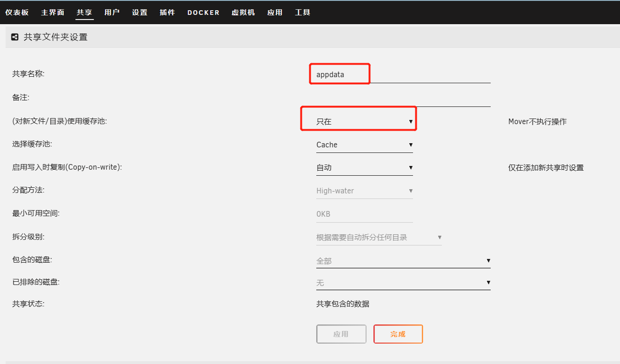This screenshot has width=620, height=364.
Task: Open the 仪表板 dashboard menu
Action: (17, 13)
